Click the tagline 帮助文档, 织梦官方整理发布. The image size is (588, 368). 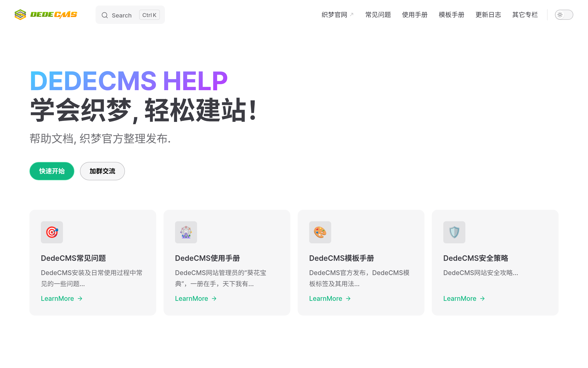pyautogui.click(x=100, y=139)
